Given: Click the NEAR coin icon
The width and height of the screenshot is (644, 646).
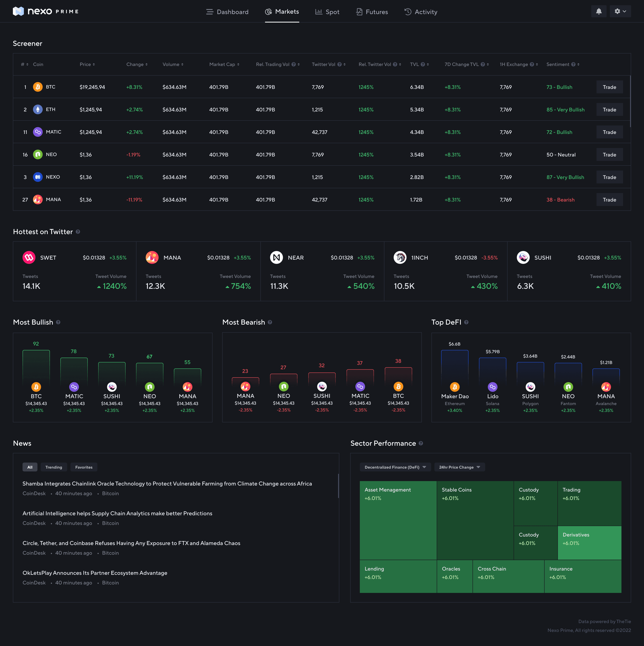Looking at the screenshot, I should [276, 257].
